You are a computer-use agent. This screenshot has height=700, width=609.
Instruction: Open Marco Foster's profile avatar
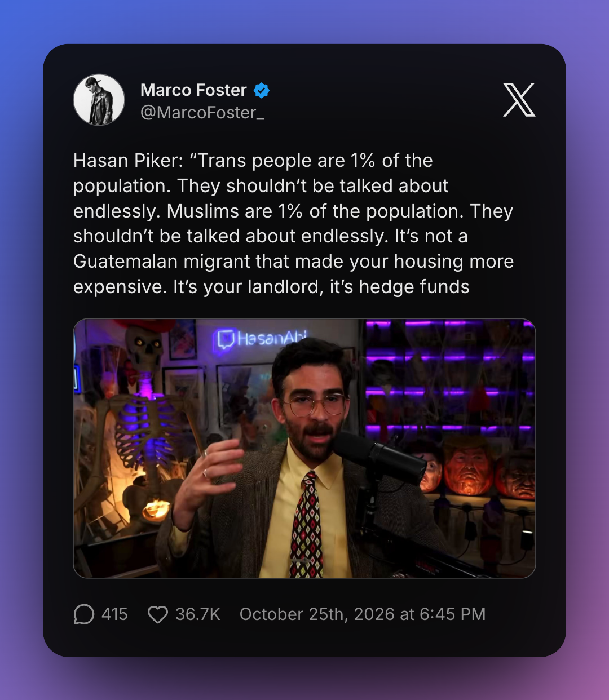click(x=99, y=100)
